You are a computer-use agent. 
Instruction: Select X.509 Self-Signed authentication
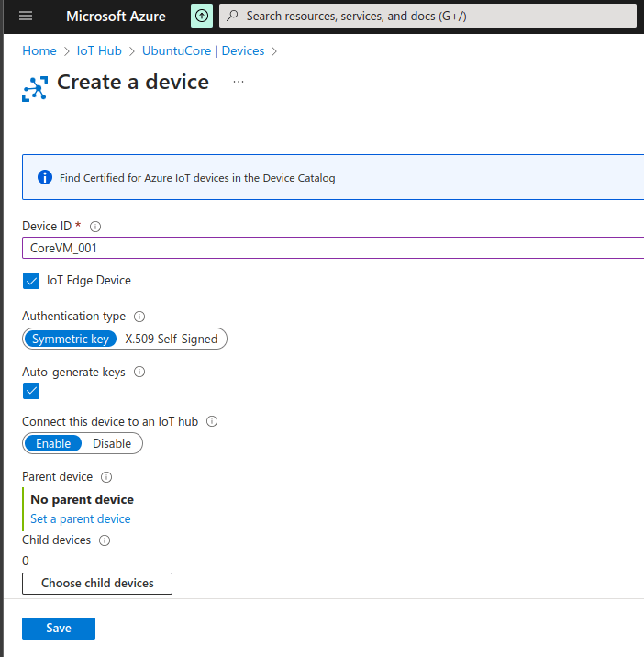coord(171,339)
